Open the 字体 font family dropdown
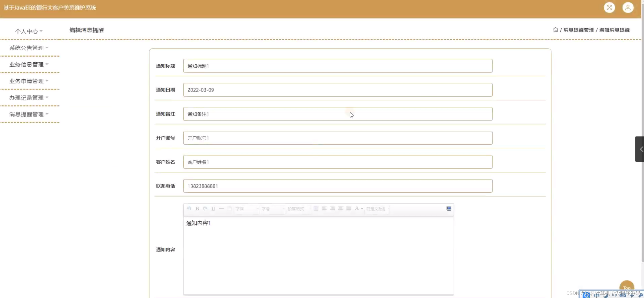644x298 pixels. pos(246,209)
